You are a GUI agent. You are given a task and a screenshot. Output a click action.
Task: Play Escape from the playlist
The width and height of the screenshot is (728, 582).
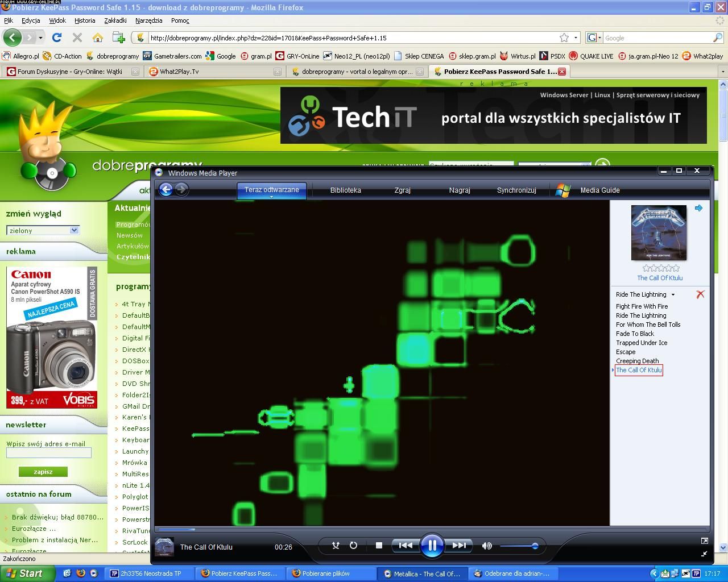coord(626,352)
